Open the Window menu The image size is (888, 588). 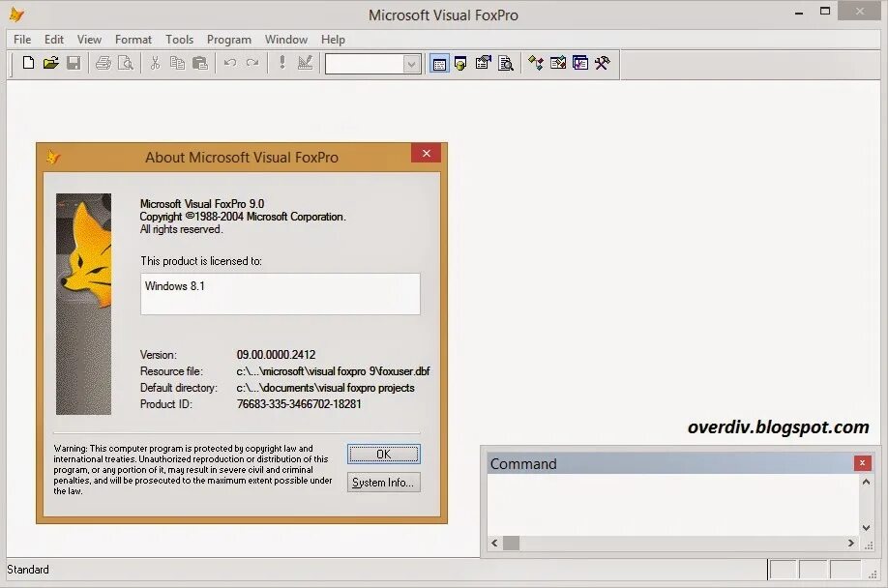click(x=286, y=40)
